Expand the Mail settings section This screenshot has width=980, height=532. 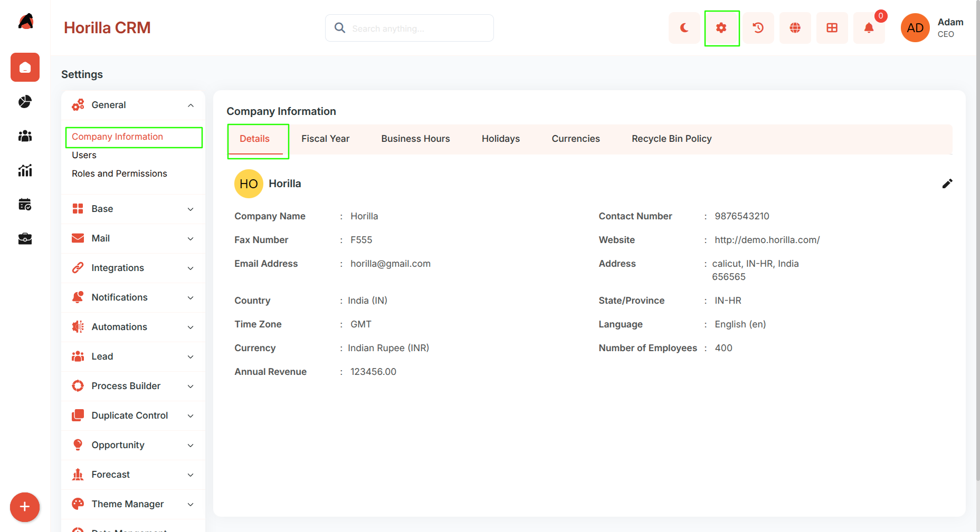(133, 238)
